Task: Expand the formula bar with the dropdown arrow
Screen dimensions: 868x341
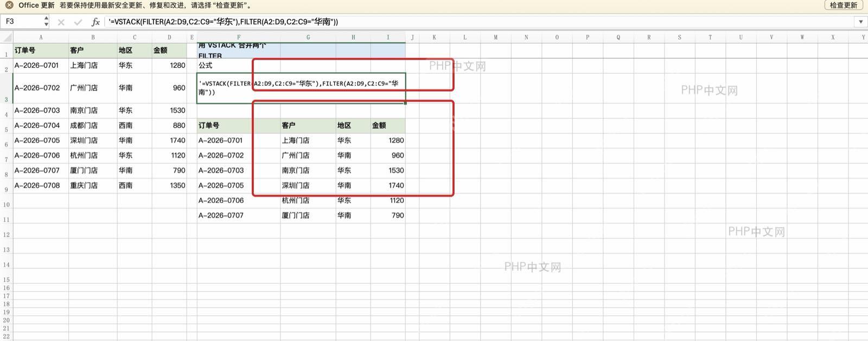Action: tap(860, 22)
